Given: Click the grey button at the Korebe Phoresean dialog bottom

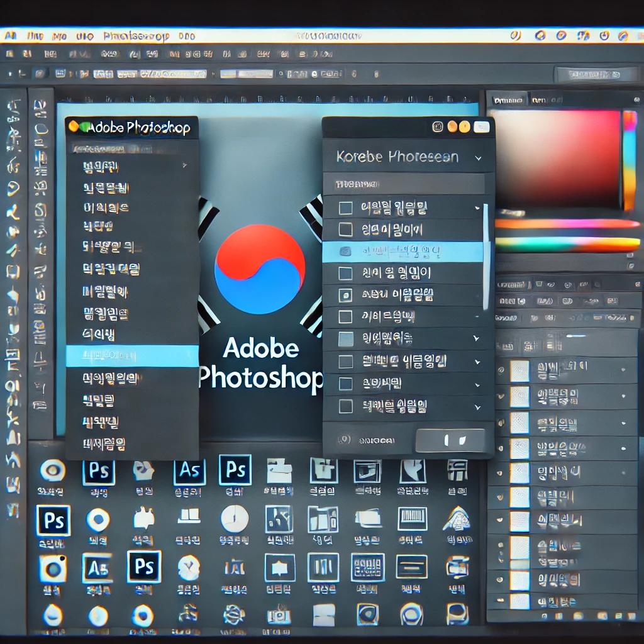Looking at the screenshot, I should click(450, 440).
